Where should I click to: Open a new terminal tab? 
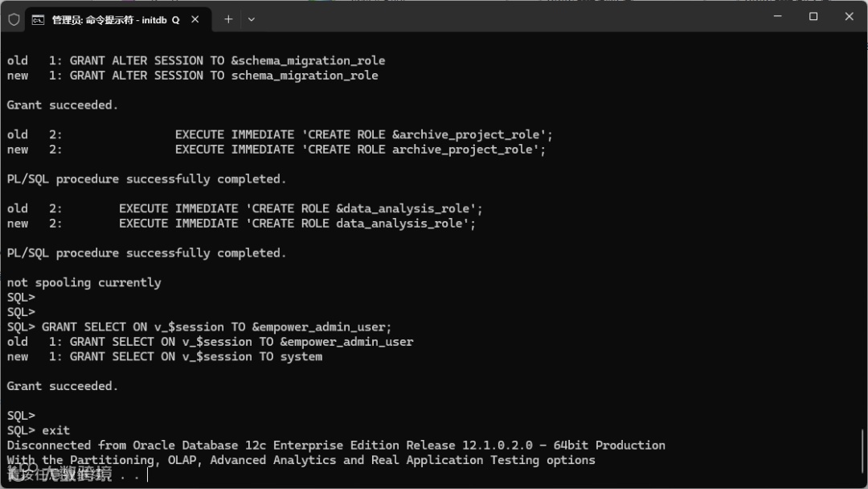tap(228, 19)
